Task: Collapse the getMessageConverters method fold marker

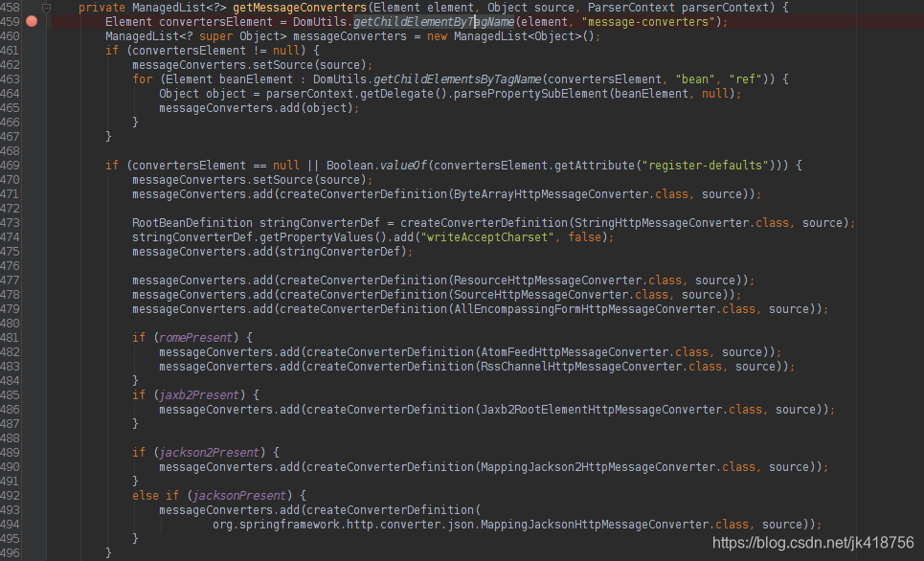Action: coord(46,8)
